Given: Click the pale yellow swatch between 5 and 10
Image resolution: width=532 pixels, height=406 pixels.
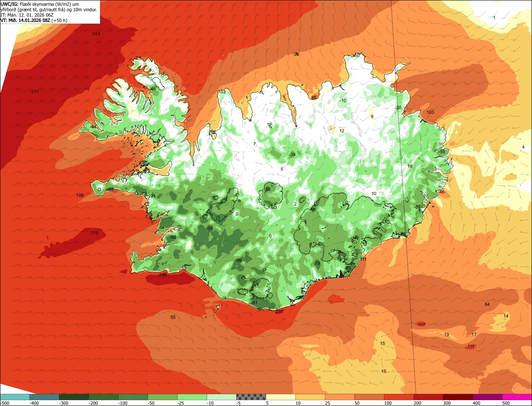Looking at the screenshot, I should coord(281,397).
